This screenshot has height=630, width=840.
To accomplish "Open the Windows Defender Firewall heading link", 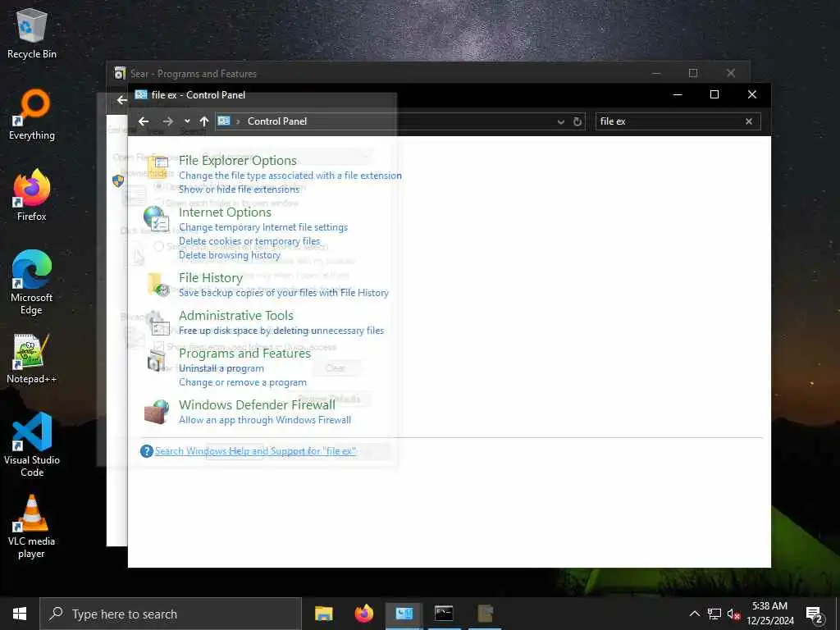I will tap(257, 404).
